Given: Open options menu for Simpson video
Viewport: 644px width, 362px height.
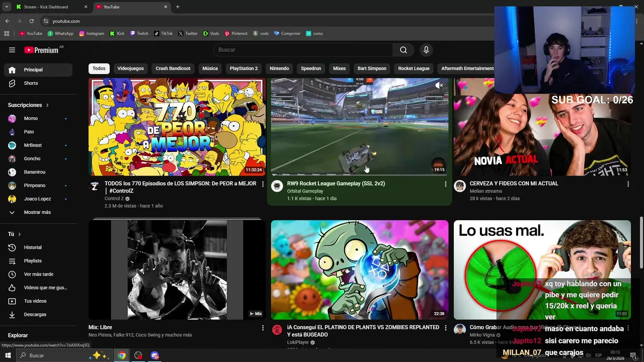Looking at the screenshot, I should [263, 184].
